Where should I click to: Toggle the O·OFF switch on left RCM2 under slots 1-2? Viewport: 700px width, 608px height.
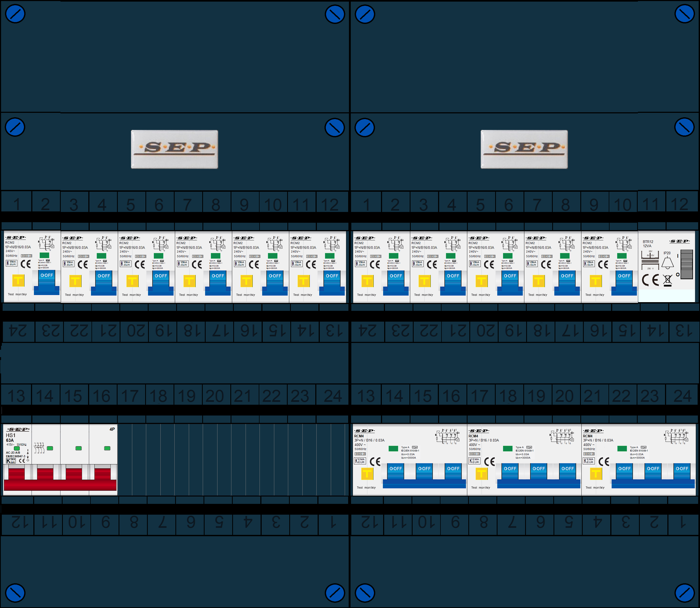47,282
